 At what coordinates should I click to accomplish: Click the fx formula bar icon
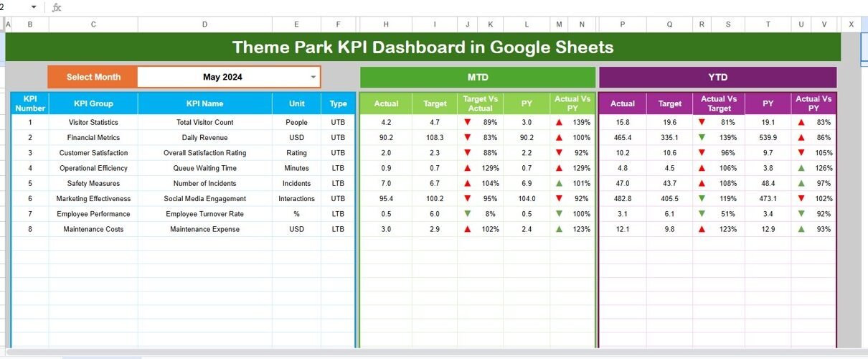click(x=57, y=7)
